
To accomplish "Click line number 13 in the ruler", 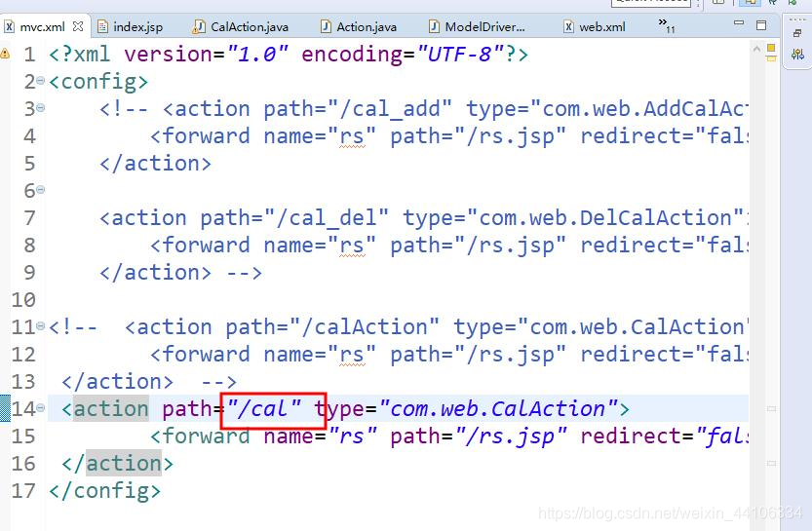I will click(23, 382).
